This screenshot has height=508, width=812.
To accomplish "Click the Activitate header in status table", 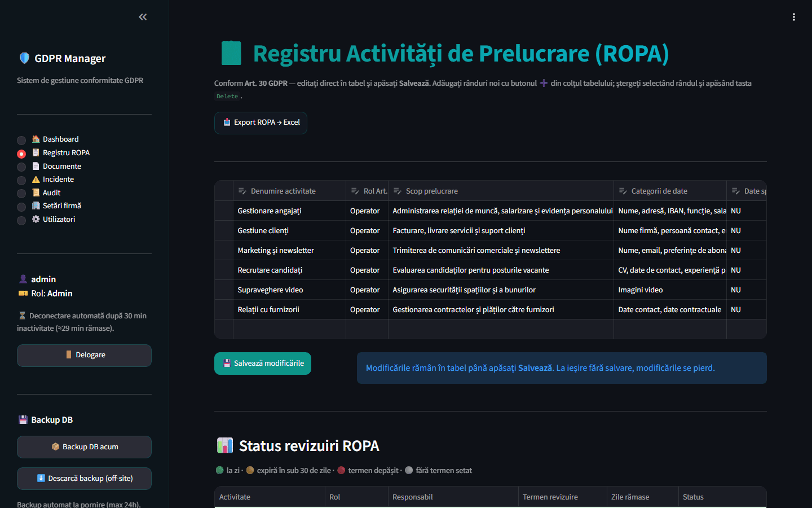I will tap(270, 497).
